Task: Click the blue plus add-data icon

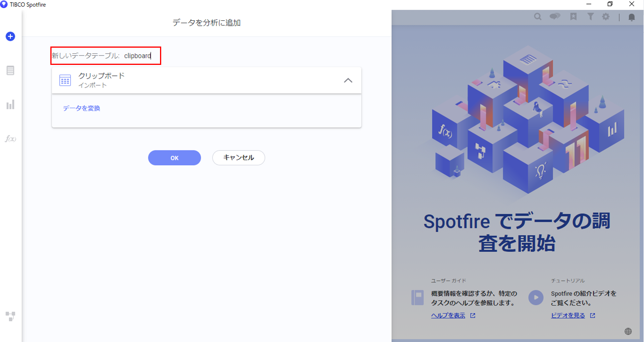Action: point(11,36)
